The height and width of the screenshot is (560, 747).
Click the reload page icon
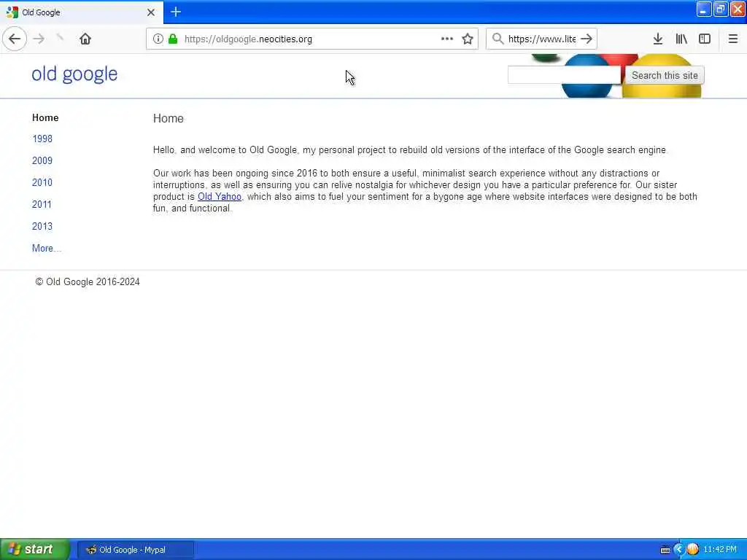click(60, 39)
